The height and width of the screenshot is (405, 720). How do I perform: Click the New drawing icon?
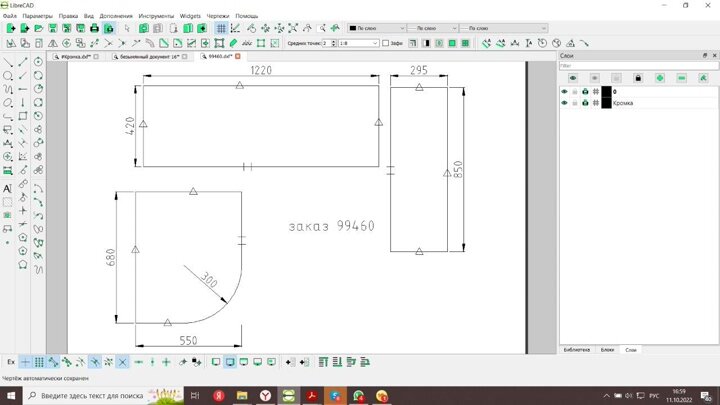click(11, 28)
